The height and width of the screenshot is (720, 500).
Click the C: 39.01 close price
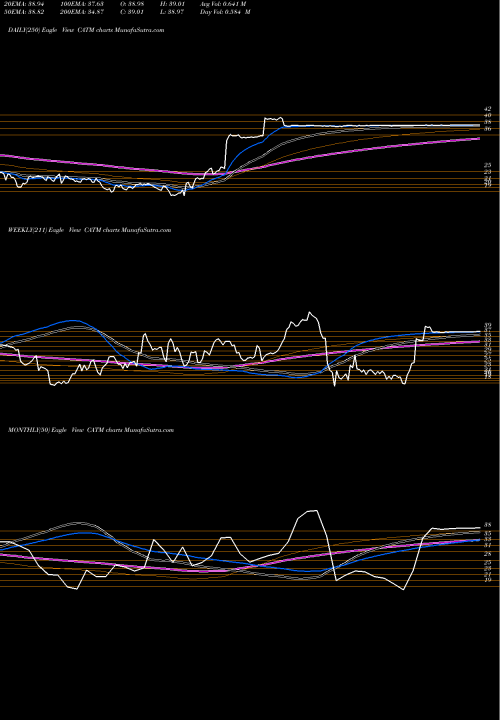[132, 12]
